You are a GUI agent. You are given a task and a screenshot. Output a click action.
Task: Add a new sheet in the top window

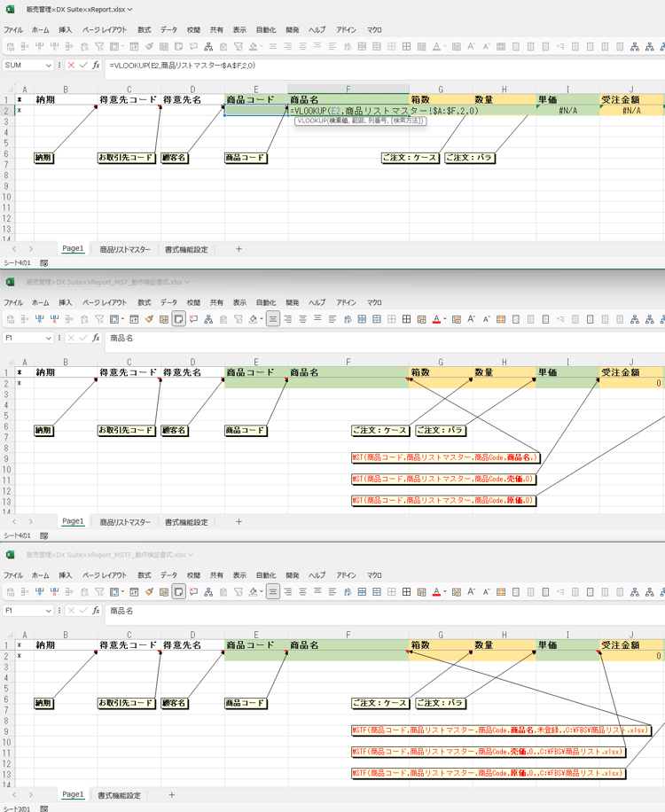239,249
